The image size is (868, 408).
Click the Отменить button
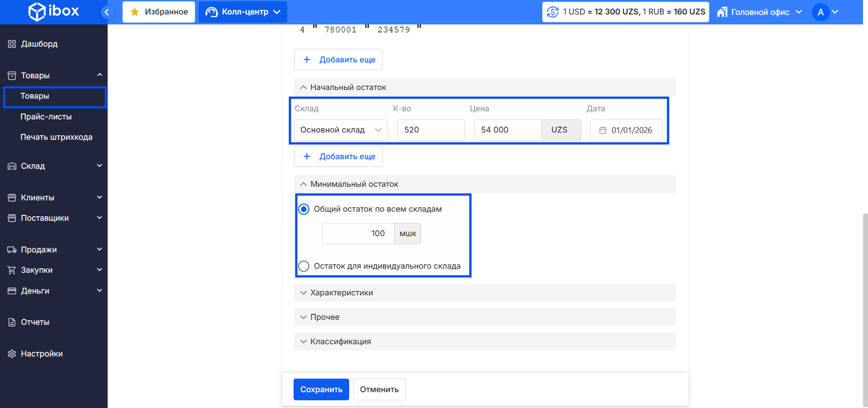379,389
